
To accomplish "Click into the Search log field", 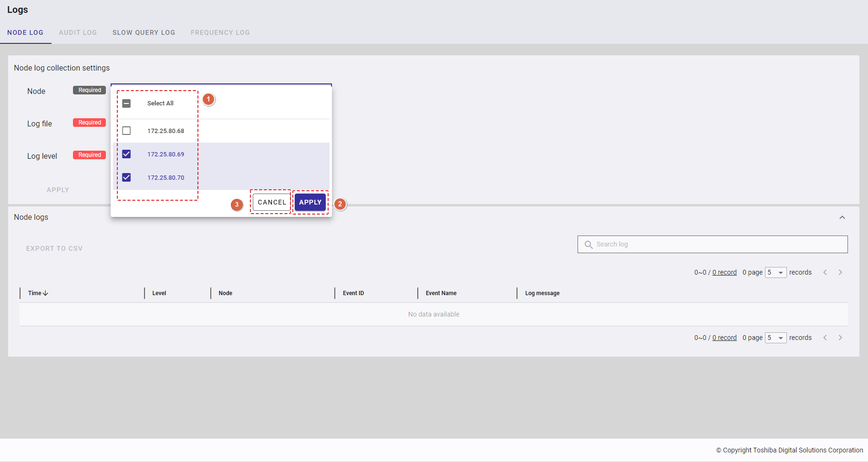I will tap(715, 245).
